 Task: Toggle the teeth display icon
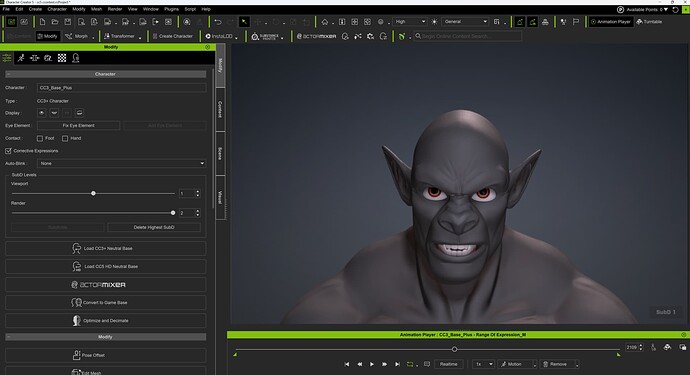pyautogui.click(x=54, y=113)
